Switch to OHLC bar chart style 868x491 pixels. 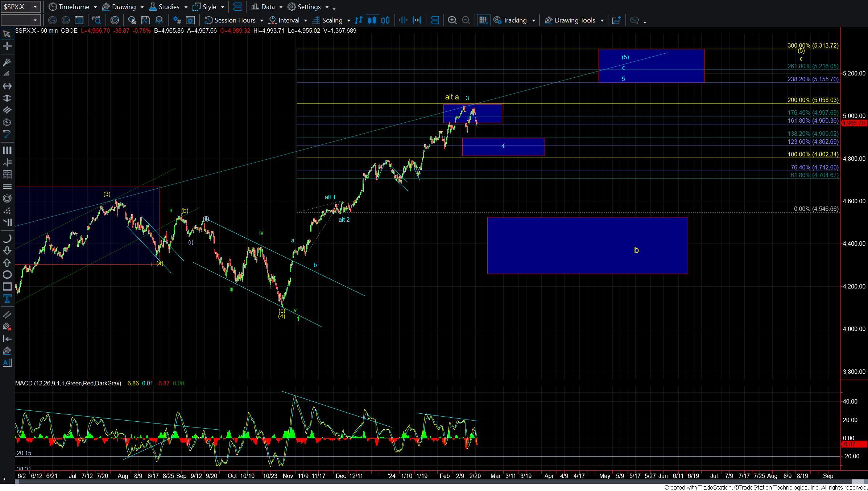point(358,20)
